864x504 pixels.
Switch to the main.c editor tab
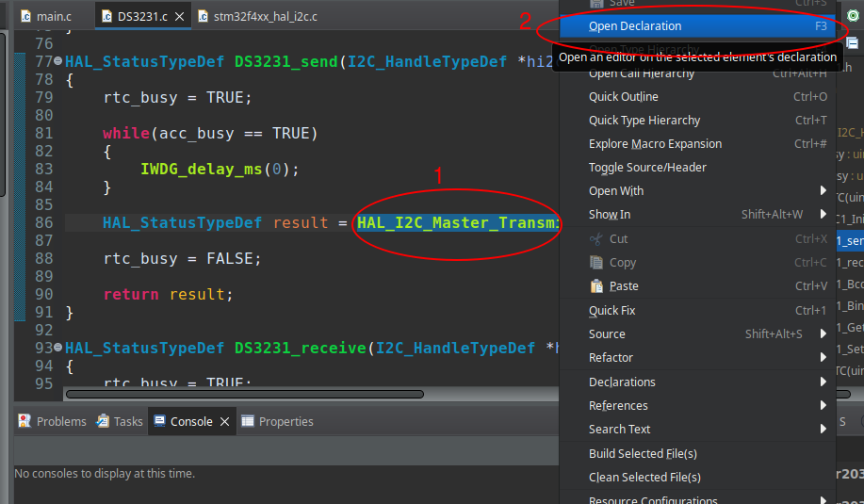(46, 17)
